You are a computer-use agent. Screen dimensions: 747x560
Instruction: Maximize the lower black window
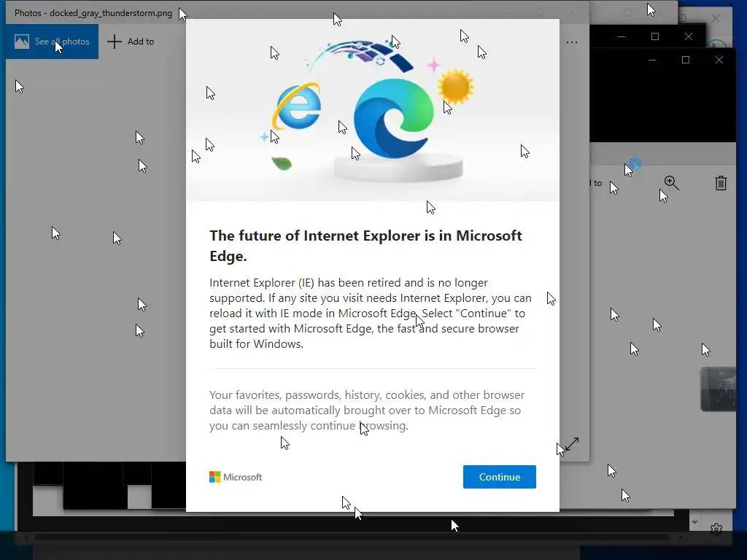(686, 60)
